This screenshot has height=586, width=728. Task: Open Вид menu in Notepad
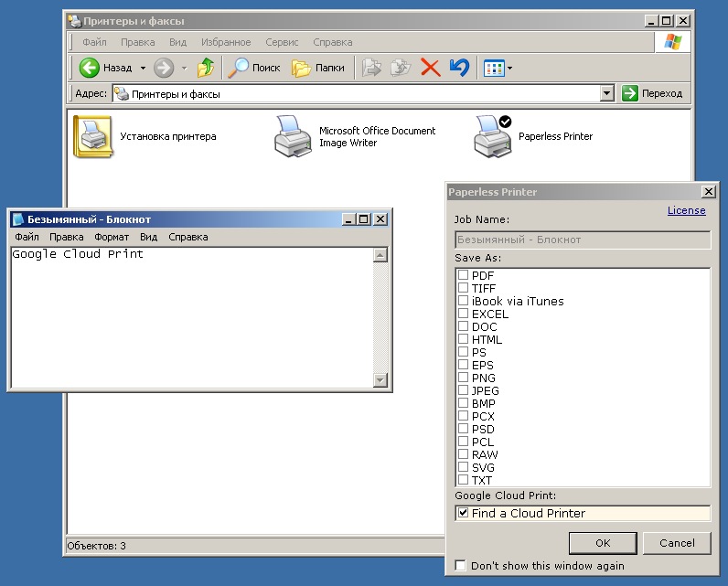(148, 237)
